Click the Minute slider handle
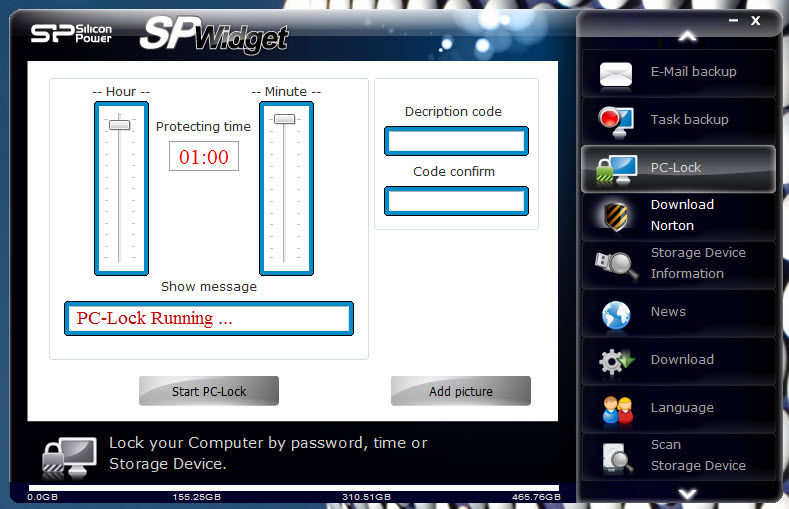 [x=284, y=119]
